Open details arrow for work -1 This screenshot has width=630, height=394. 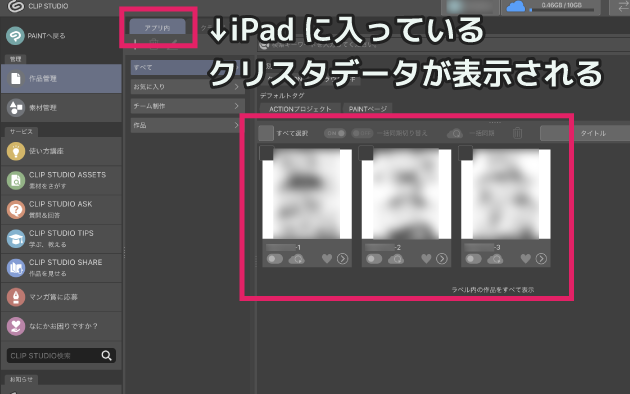[343, 259]
